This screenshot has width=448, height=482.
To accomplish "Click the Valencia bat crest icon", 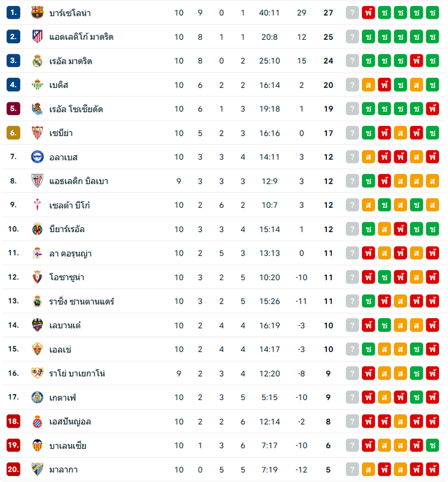I will tap(37, 445).
